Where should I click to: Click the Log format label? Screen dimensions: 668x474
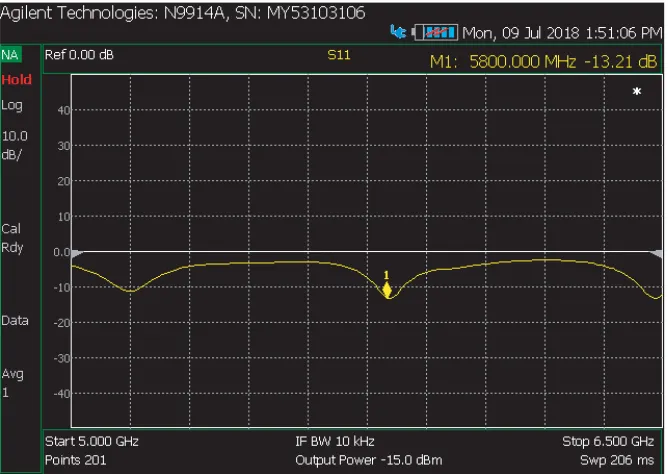click(12, 106)
